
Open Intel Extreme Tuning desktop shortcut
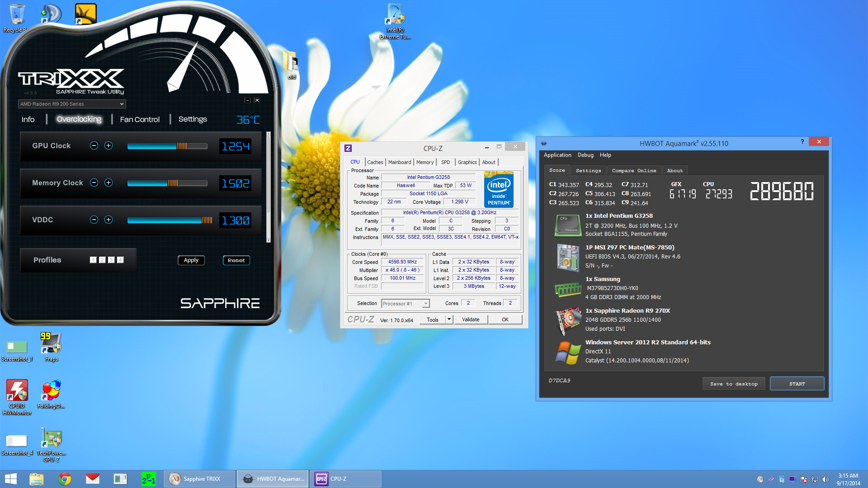point(395,22)
